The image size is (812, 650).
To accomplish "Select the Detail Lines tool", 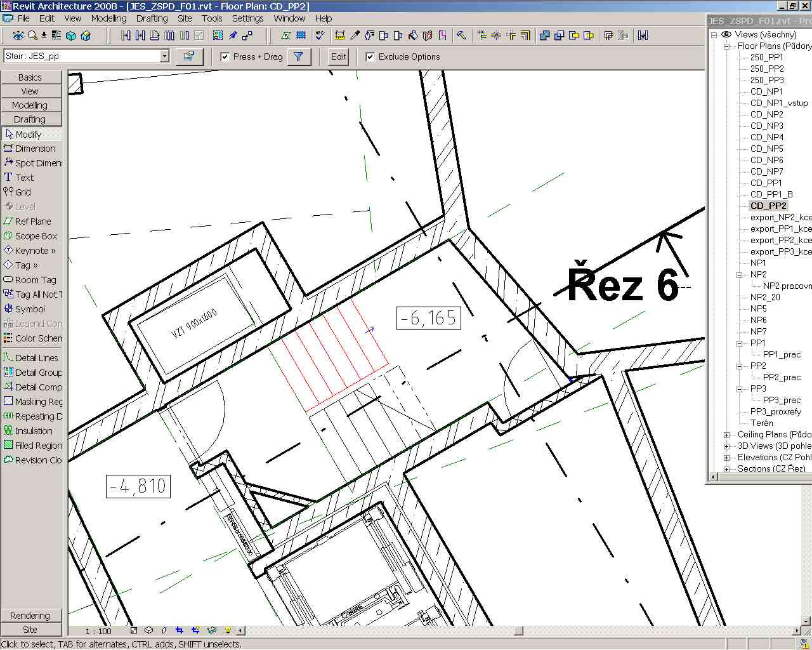I will (32, 358).
